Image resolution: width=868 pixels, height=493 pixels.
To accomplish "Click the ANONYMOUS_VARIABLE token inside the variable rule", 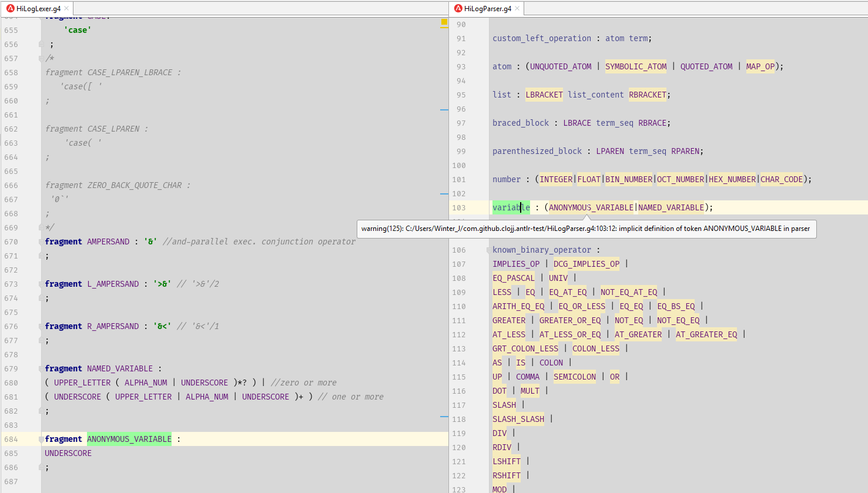I will (x=590, y=207).
